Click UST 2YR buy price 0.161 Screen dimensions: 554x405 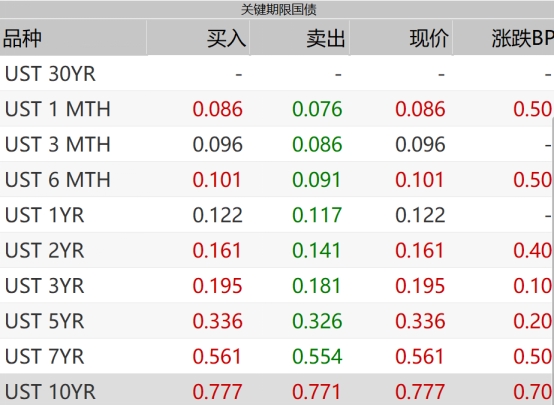click(217, 250)
